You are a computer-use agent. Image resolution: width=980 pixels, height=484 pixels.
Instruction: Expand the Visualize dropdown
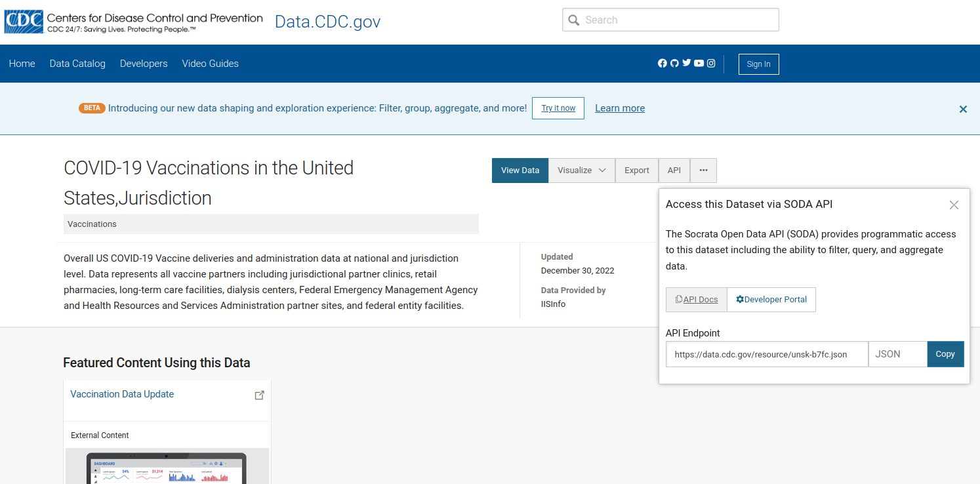click(582, 171)
